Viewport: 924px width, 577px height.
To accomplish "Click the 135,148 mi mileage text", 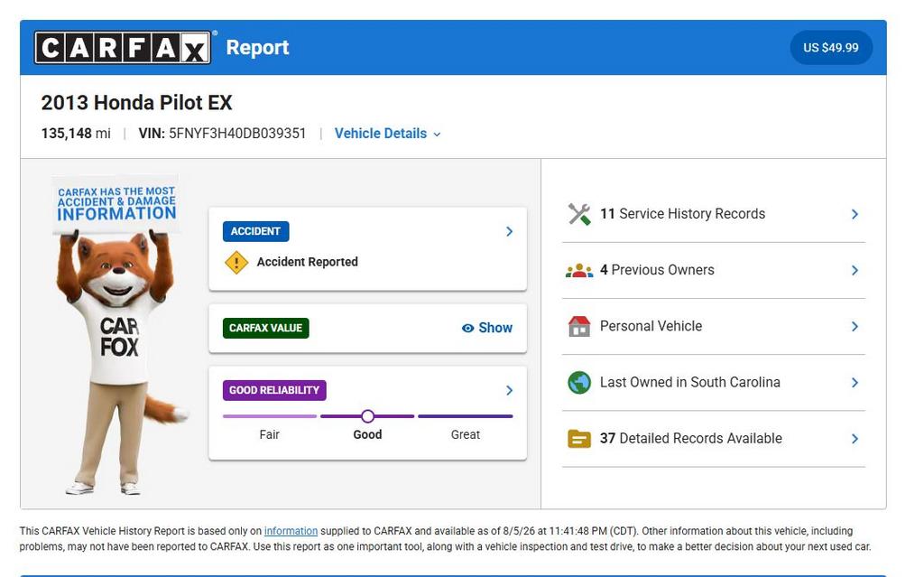I will pyautogui.click(x=76, y=134).
